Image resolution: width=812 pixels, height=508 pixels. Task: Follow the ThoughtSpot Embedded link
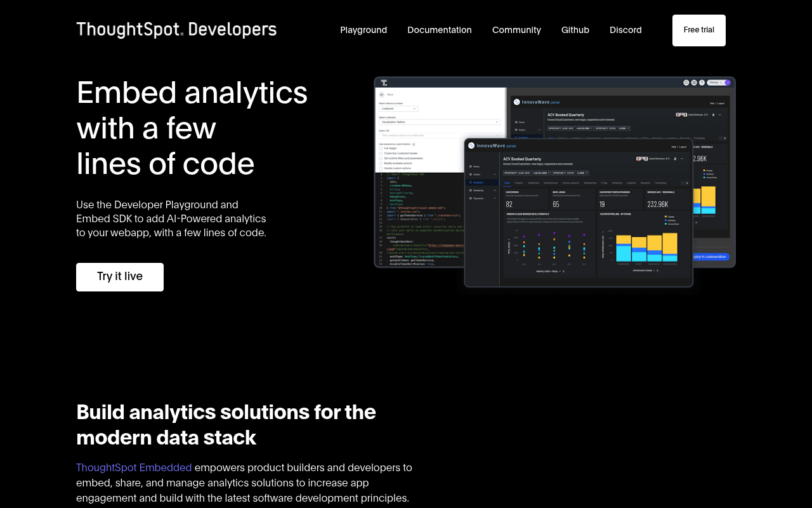point(134,467)
